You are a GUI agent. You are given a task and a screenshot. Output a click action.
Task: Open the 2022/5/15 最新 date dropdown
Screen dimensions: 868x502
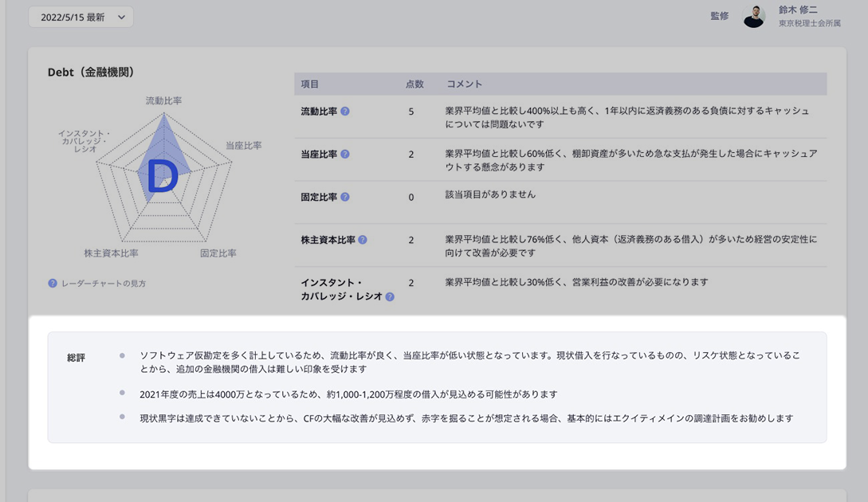click(81, 17)
